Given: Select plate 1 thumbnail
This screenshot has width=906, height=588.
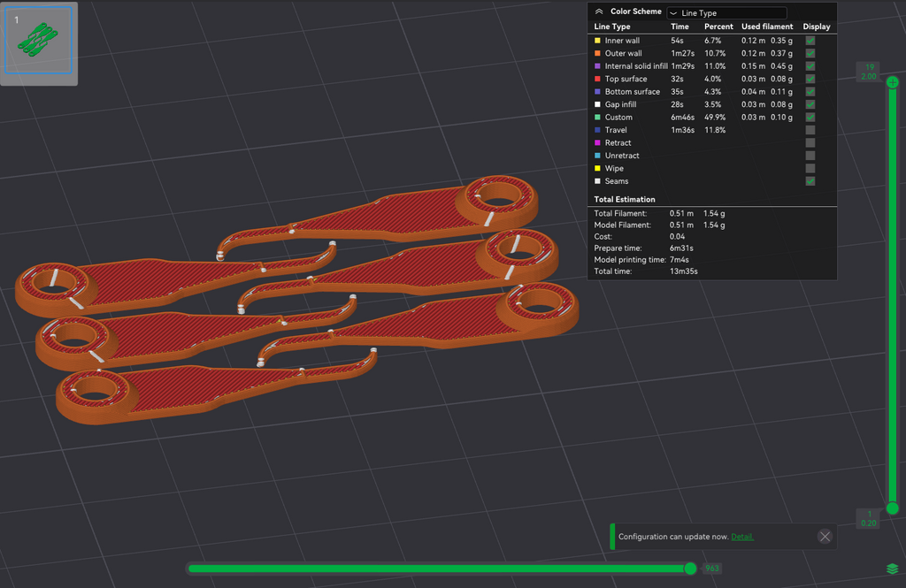Looking at the screenshot, I should 39,40.
